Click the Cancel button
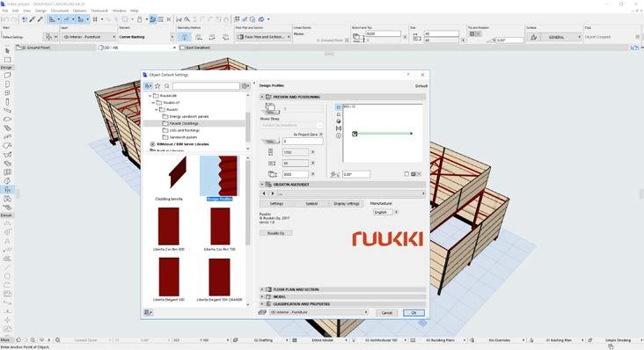This screenshot has width=644, height=350. click(387, 313)
